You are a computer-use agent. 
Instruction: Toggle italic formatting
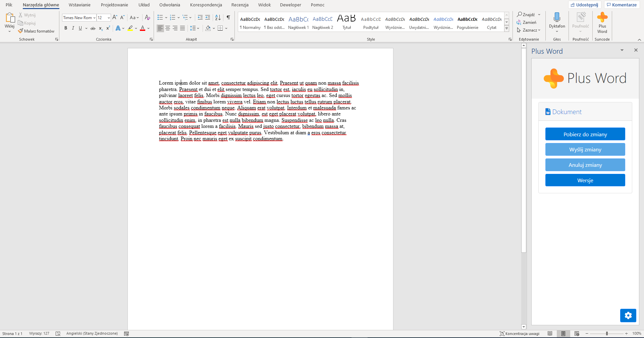point(73,28)
